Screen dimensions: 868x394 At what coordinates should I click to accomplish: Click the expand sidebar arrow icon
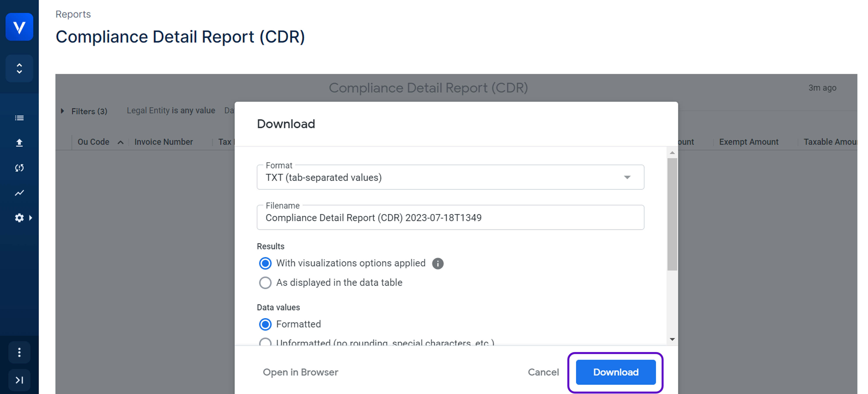click(x=19, y=380)
